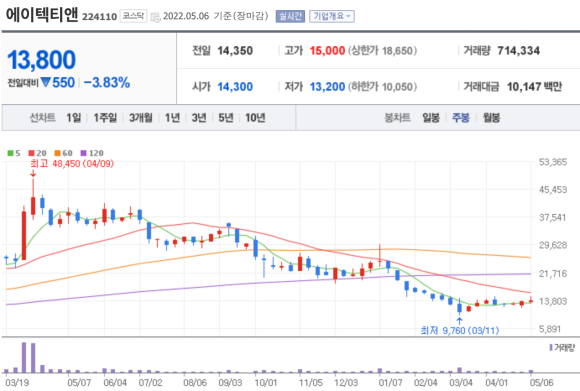Viewport: 580px width, 391px height.
Task: Click the 01/07 date axis label
Action: pos(390,382)
